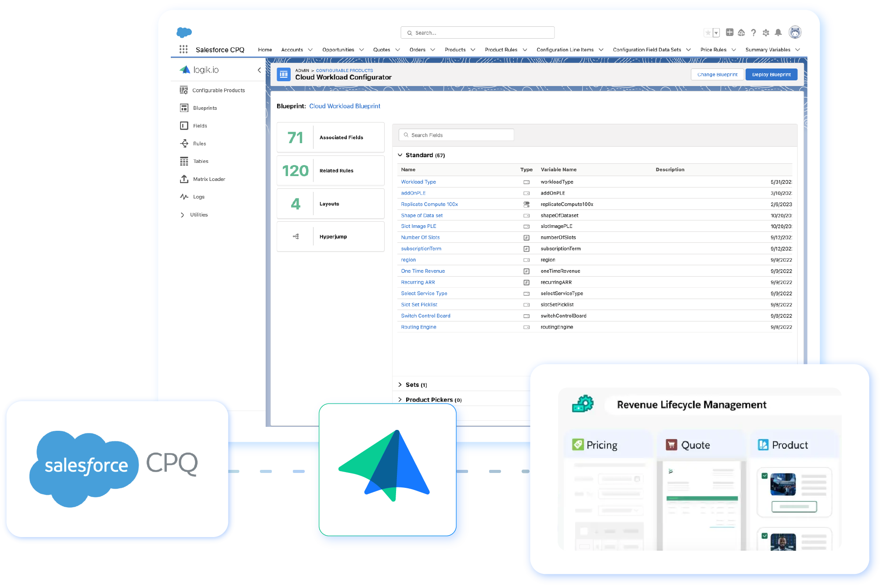The image size is (883, 588).
Task: Click the Salesforce cloud logo in header
Action: pos(184,32)
